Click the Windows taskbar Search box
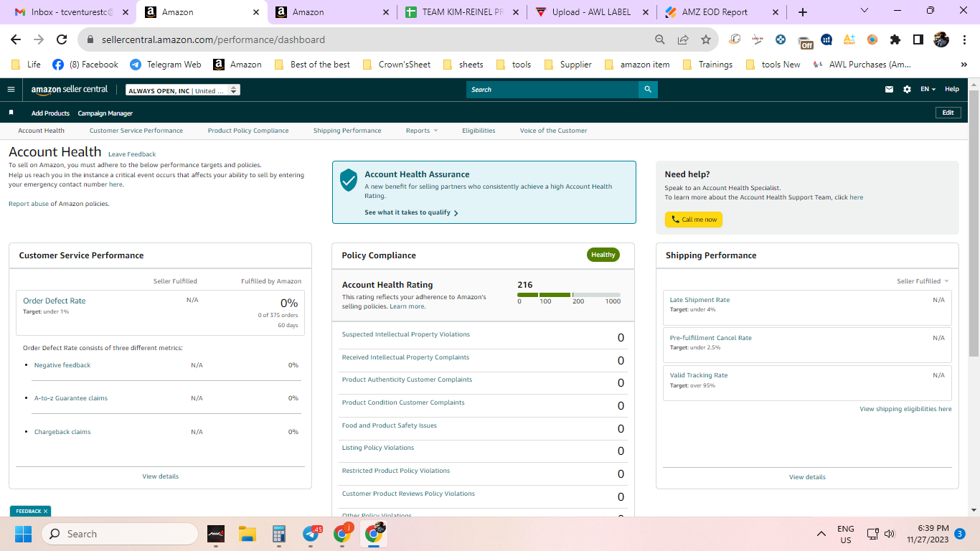Screen dimensions: 980x551 (120, 534)
